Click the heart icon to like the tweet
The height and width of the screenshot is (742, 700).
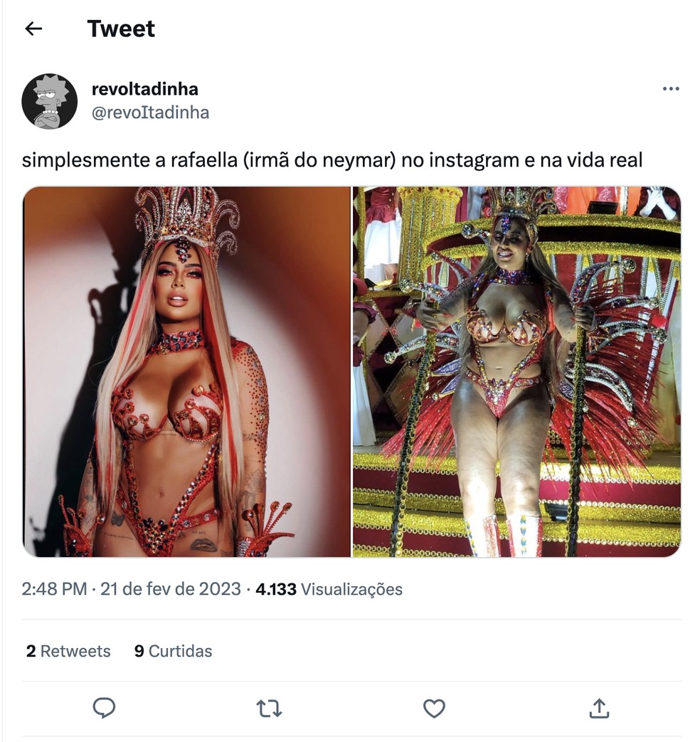coord(433,709)
